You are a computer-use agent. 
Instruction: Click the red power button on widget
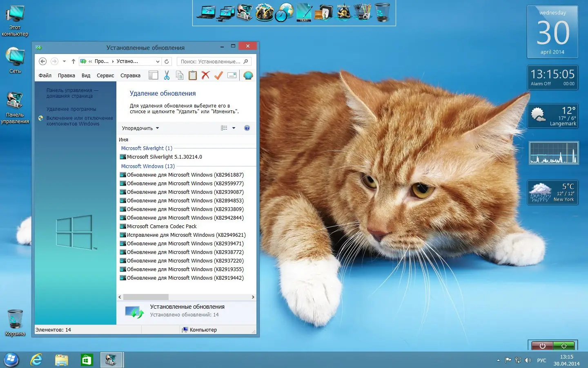tap(542, 346)
